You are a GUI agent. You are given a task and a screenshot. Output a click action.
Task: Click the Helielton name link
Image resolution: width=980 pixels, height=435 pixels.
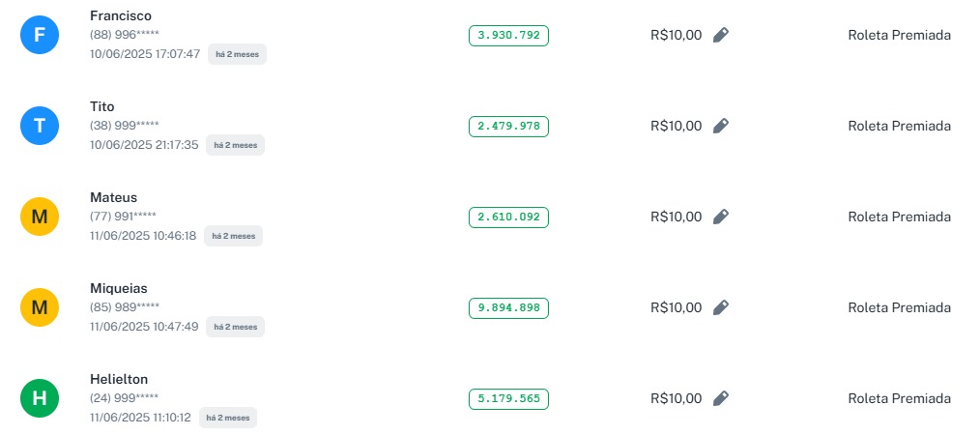119,379
